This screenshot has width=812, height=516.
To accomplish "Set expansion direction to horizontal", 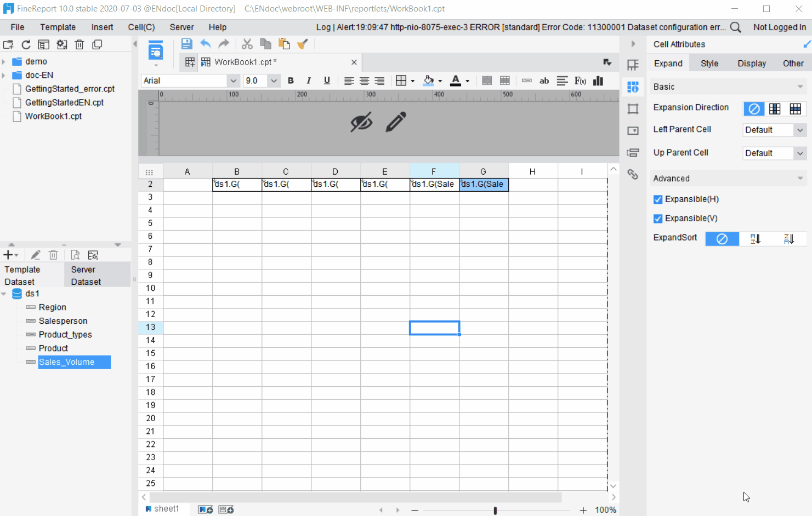I will [796, 108].
